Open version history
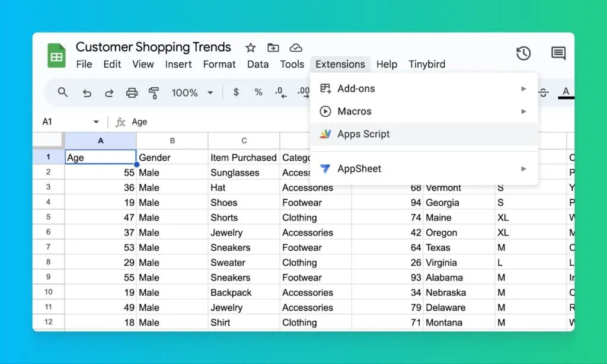This screenshot has width=607, height=364. point(523,53)
